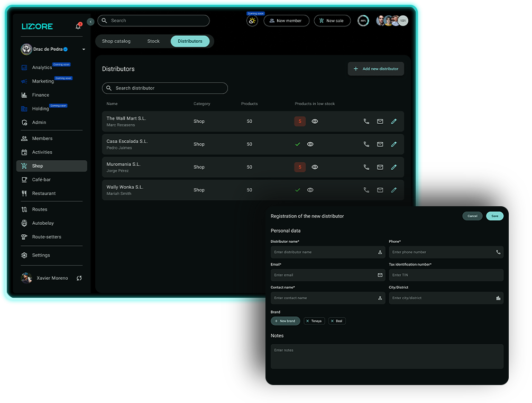This screenshot has width=532, height=403.
Task: Click the Add new distributor button
Action: click(375, 69)
